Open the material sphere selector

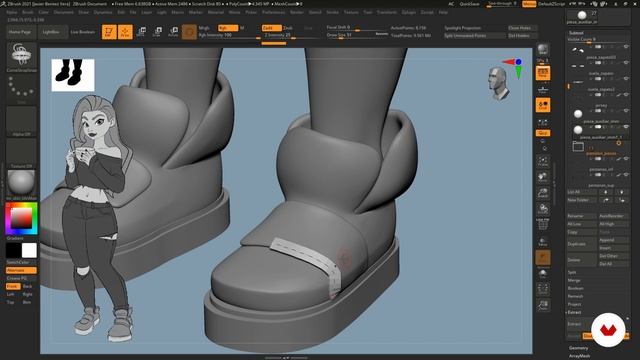tap(22, 183)
